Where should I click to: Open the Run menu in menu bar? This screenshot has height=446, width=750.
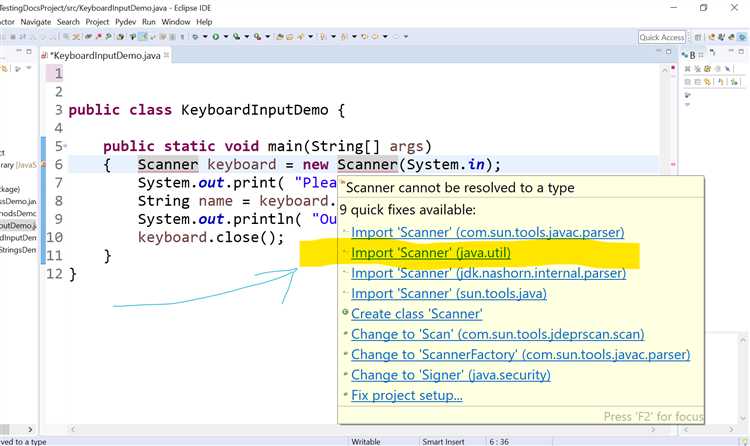tap(149, 22)
